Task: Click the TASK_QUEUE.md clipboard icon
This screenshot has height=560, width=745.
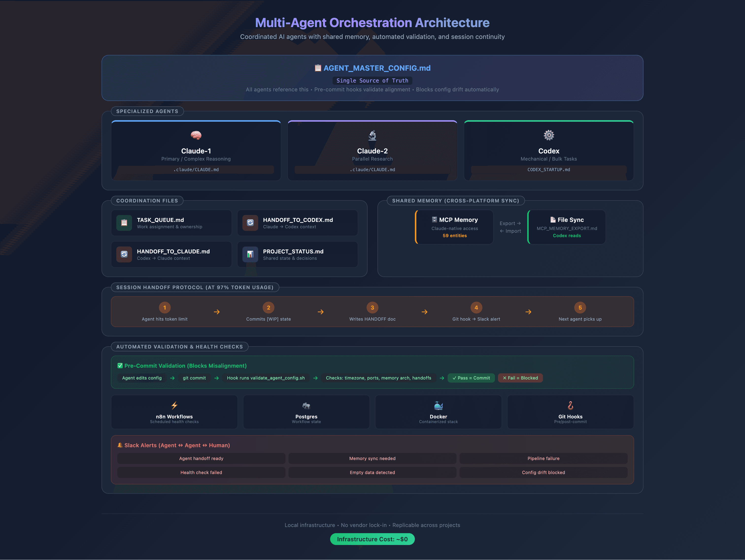Action: tap(124, 223)
